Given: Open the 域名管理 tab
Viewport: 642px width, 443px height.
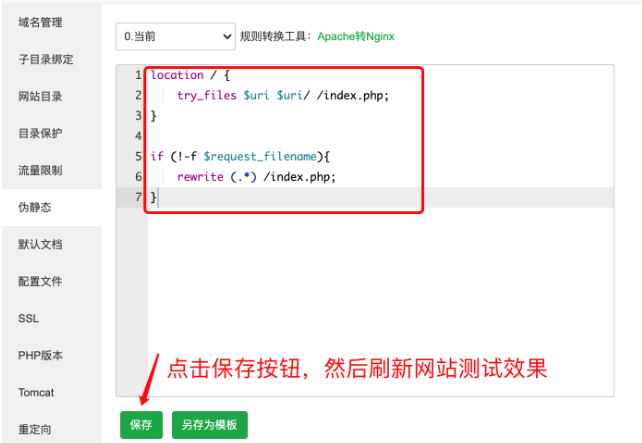Looking at the screenshot, I should (40, 22).
